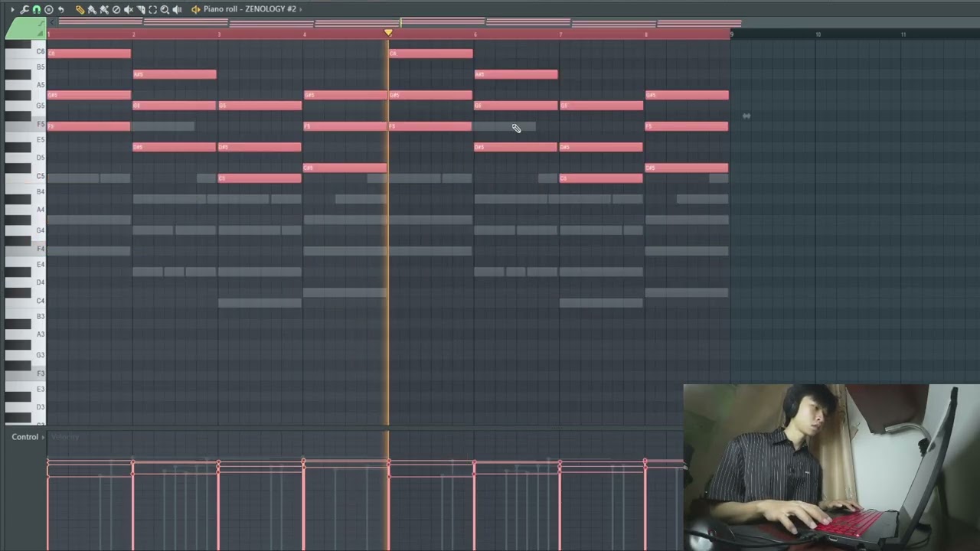Select the Draw pencil tool
Viewport: 980px width, 551px height.
pyautogui.click(x=80, y=10)
